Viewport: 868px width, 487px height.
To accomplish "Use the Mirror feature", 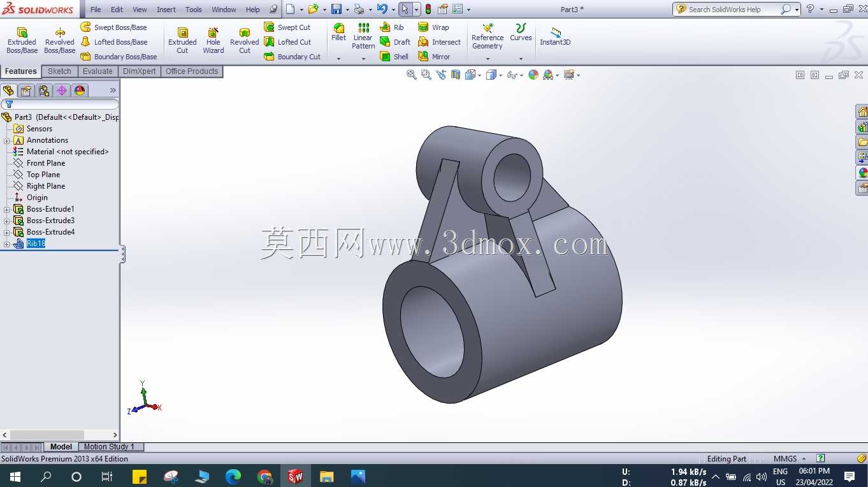I will (434, 57).
